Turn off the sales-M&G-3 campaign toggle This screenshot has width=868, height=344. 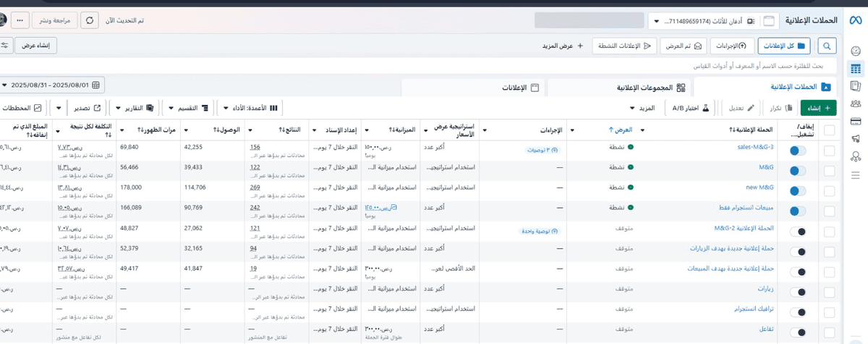(798, 150)
